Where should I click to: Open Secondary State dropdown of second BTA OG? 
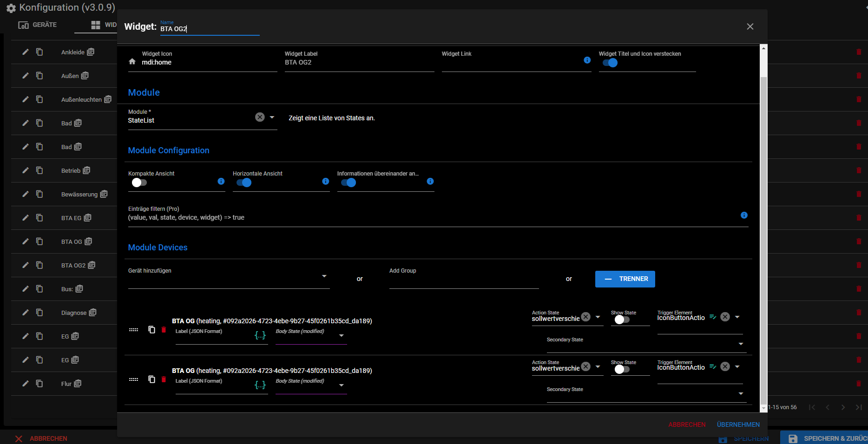tap(741, 394)
